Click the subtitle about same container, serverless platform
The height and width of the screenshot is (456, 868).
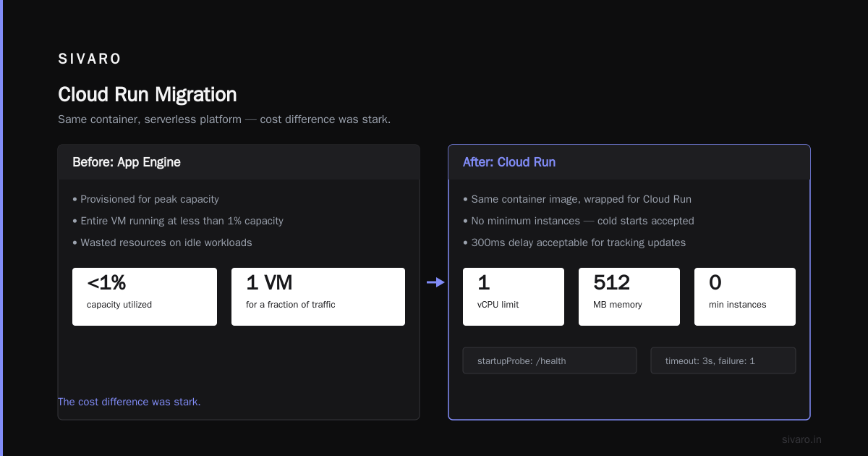(x=224, y=119)
